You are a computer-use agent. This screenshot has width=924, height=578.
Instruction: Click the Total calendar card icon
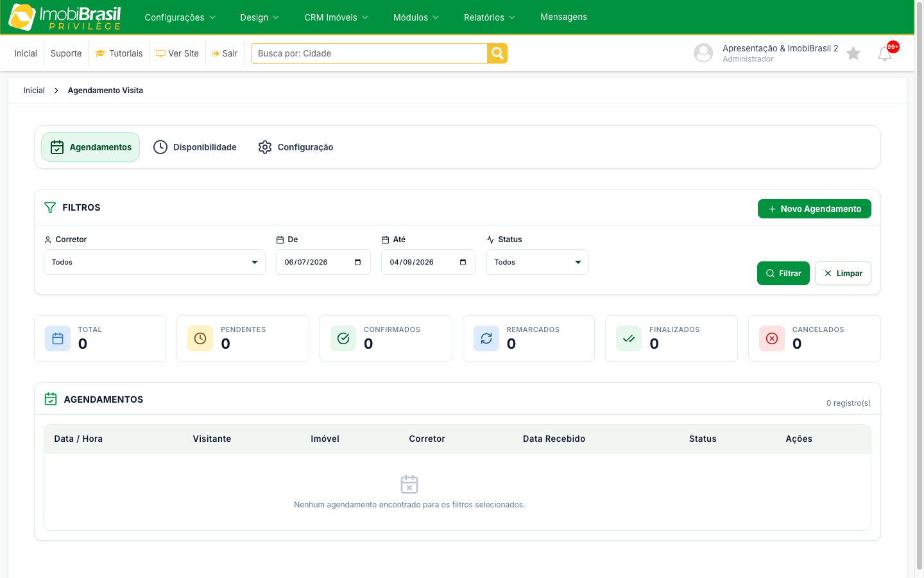point(58,338)
